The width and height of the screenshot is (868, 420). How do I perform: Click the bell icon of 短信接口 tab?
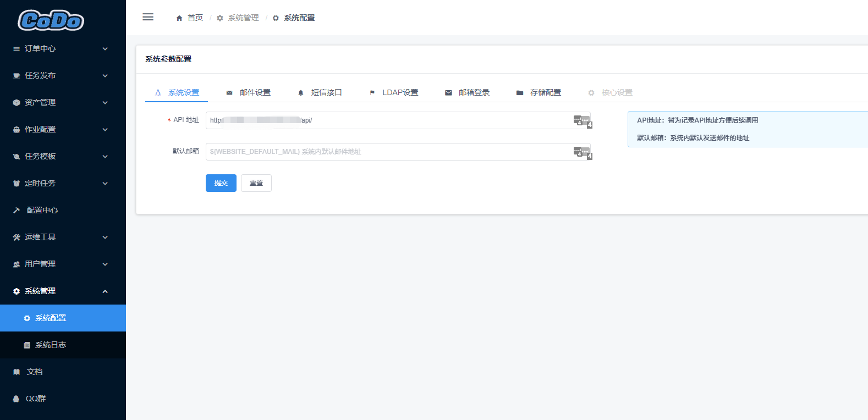coord(301,93)
